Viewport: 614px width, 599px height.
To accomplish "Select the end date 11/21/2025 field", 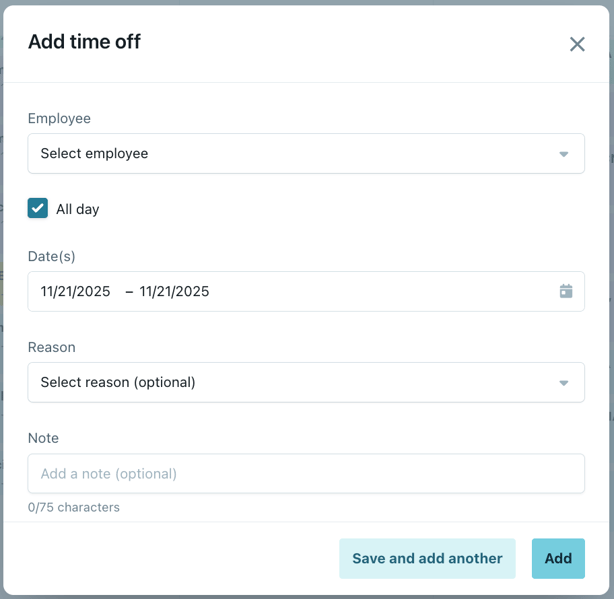I will tap(175, 292).
